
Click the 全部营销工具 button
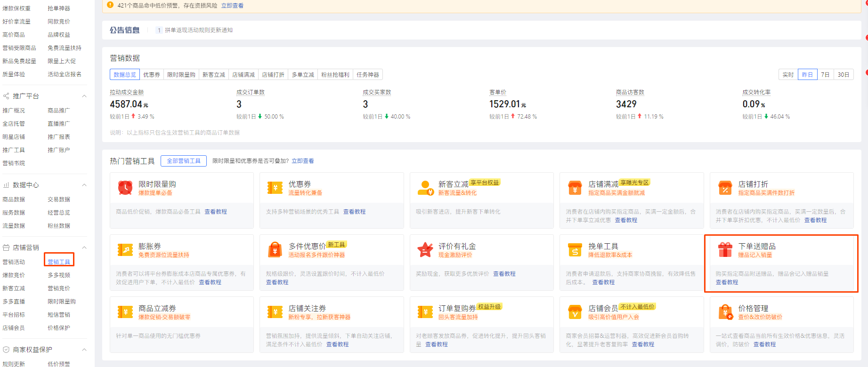[184, 161]
